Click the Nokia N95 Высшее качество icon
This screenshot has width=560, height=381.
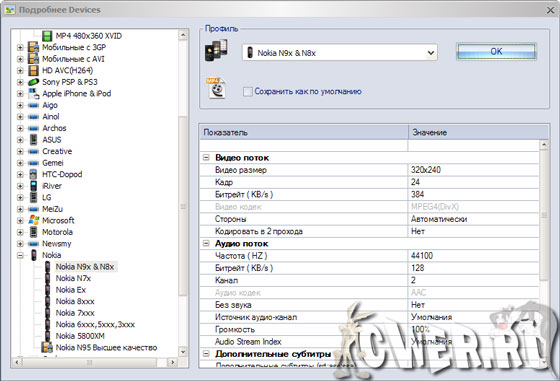(47, 347)
